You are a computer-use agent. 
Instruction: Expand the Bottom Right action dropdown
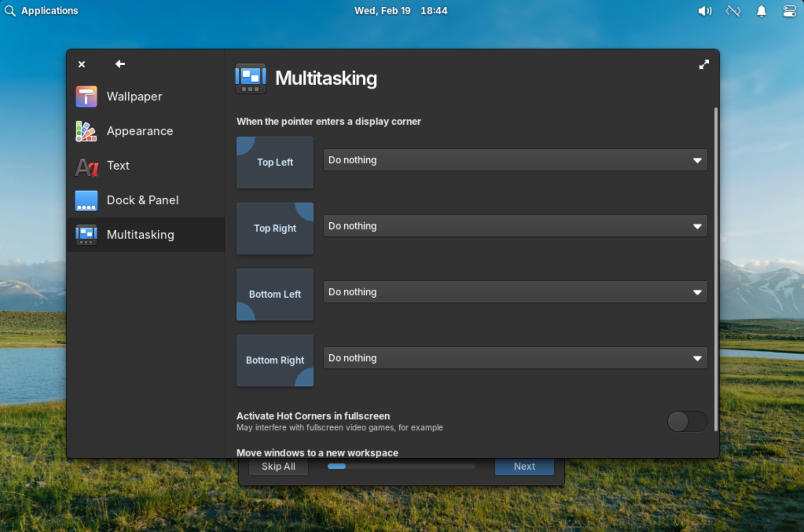(x=515, y=358)
